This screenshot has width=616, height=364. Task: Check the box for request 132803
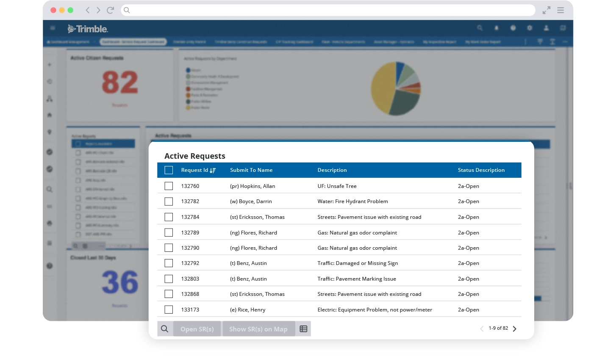169,279
